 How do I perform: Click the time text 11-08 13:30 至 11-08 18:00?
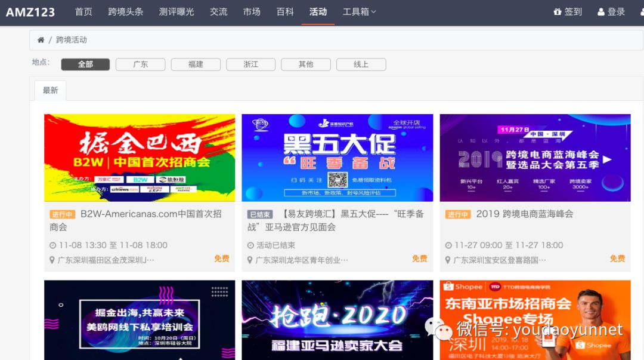pos(113,245)
